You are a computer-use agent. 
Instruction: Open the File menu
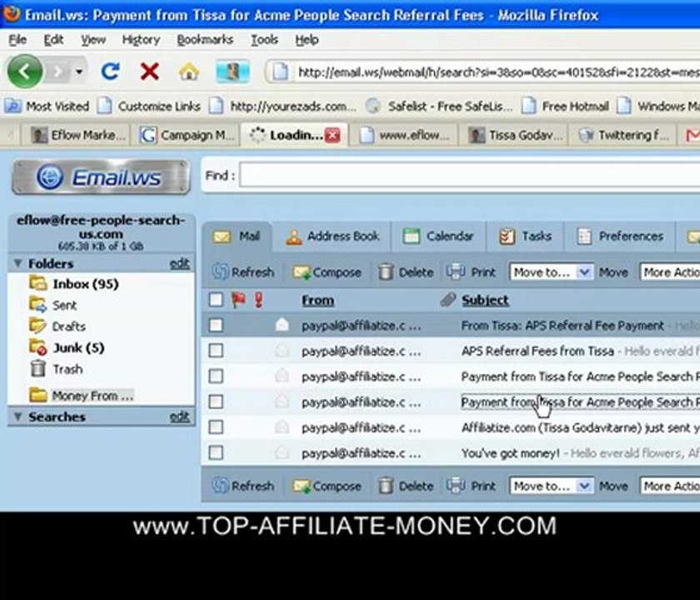(x=17, y=40)
